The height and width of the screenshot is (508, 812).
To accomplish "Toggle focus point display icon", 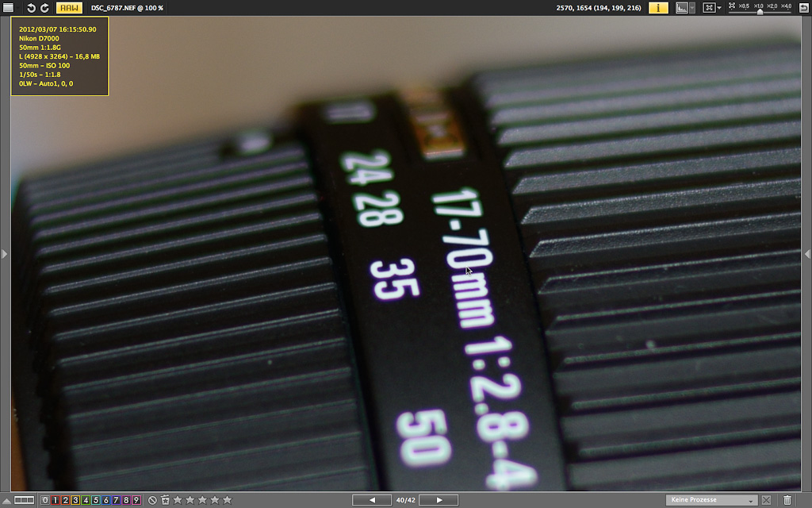I will click(709, 8).
